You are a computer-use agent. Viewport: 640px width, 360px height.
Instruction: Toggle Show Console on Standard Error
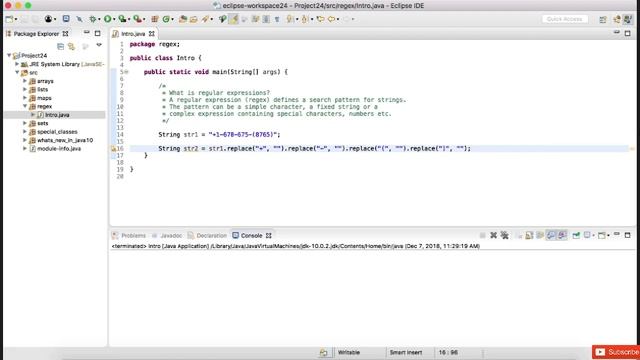[562, 235]
